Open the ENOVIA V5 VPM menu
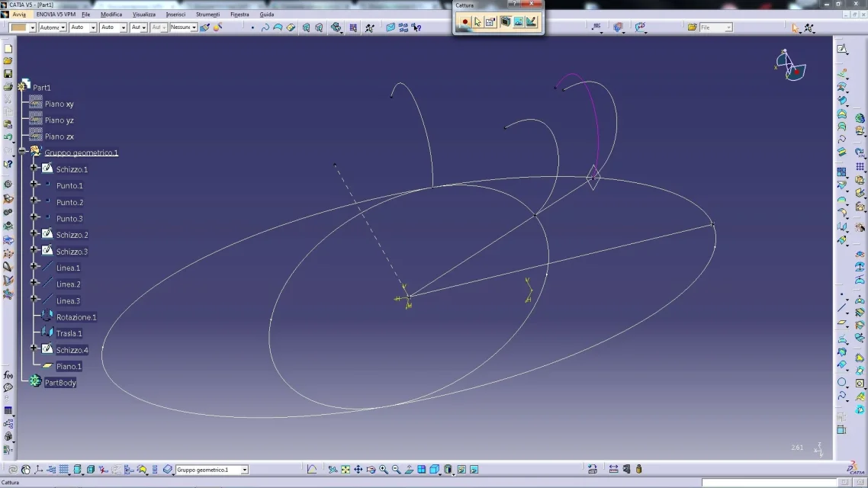Viewport: 868px width, 488px height. (x=56, y=14)
